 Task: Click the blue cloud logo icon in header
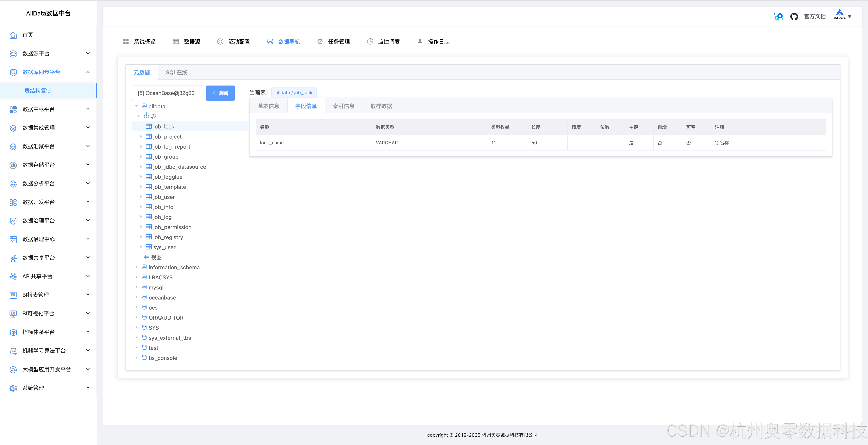(778, 16)
